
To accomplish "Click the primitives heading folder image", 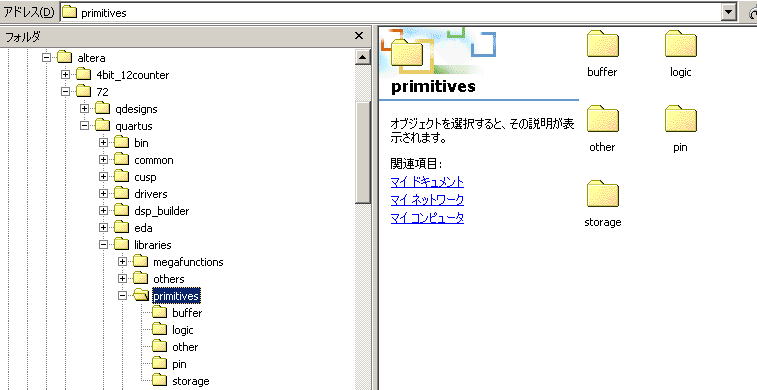I will 407,52.
